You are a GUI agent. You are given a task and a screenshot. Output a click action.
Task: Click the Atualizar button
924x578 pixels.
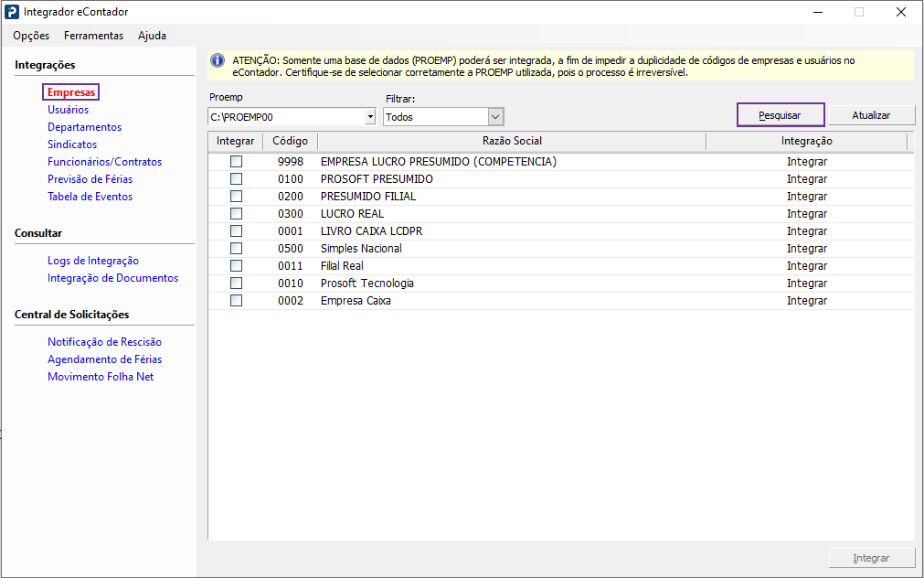[x=871, y=115]
